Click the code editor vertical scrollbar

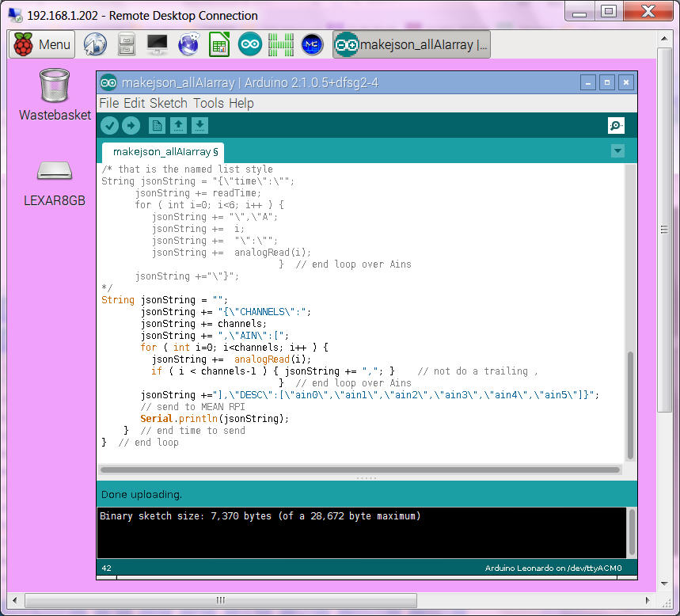(x=630, y=404)
